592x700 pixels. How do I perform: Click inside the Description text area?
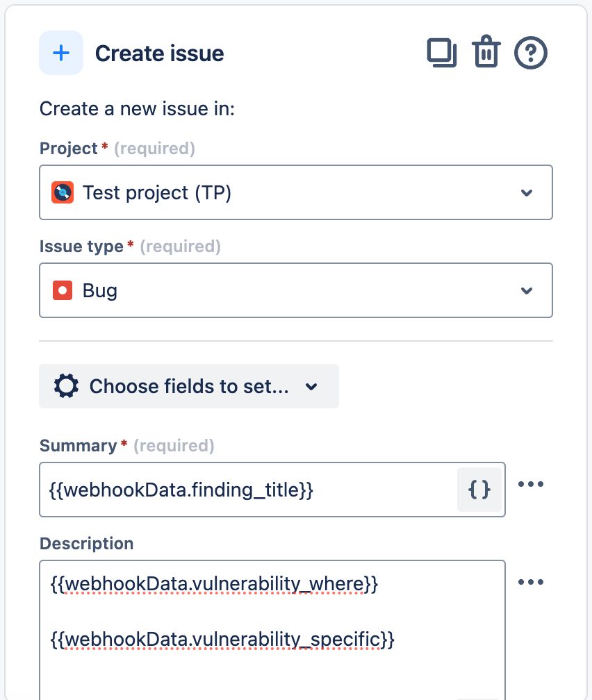[x=271, y=667]
